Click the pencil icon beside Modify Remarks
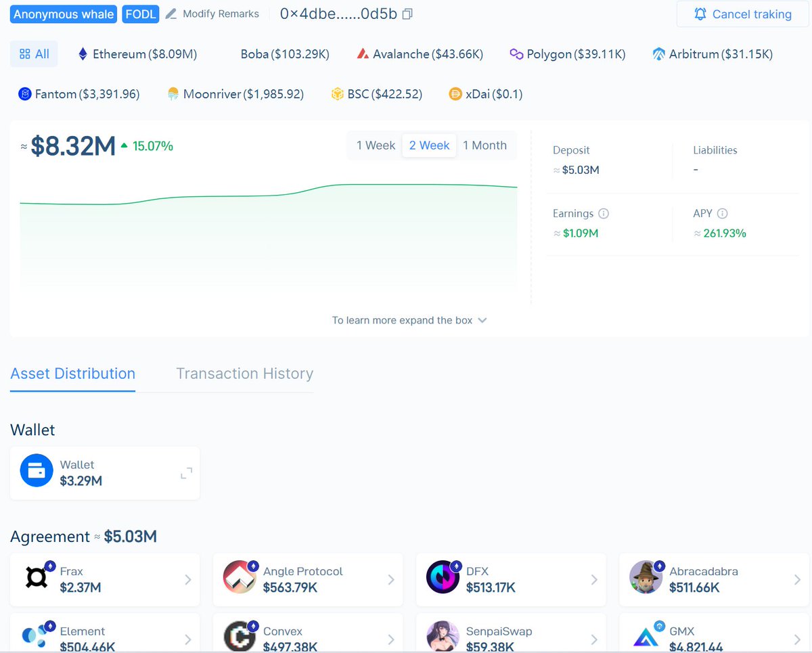This screenshot has width=812, height=653. (x=171, y=14)
